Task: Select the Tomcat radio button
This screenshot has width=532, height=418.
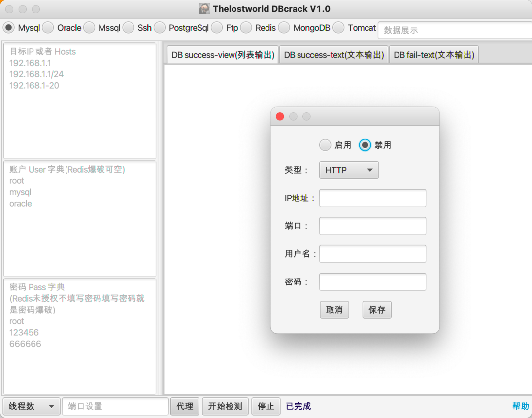Action: click(x=338, y=28)
